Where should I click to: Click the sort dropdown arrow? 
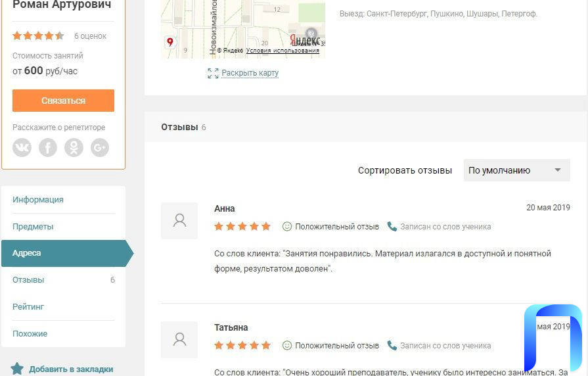click(558, 170)
